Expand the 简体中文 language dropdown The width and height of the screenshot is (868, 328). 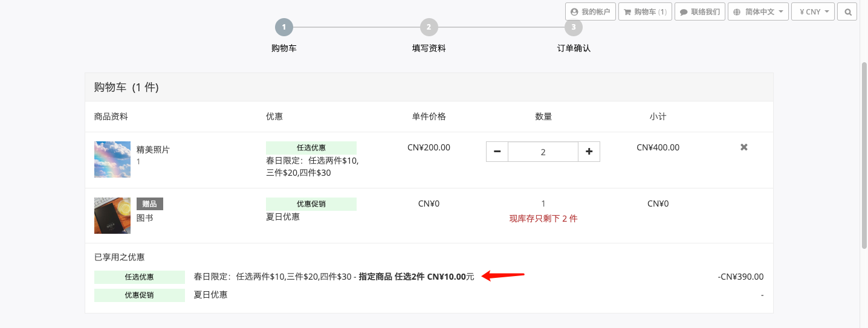pyautogui.click(x=758, y=11)
